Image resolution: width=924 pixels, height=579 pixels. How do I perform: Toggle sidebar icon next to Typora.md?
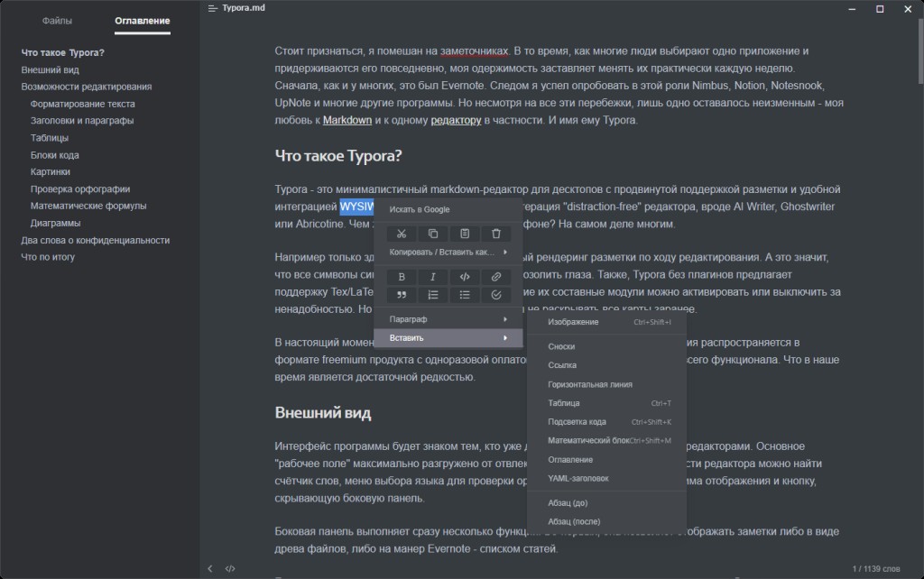pyautogui.click(x=212, y=8)
